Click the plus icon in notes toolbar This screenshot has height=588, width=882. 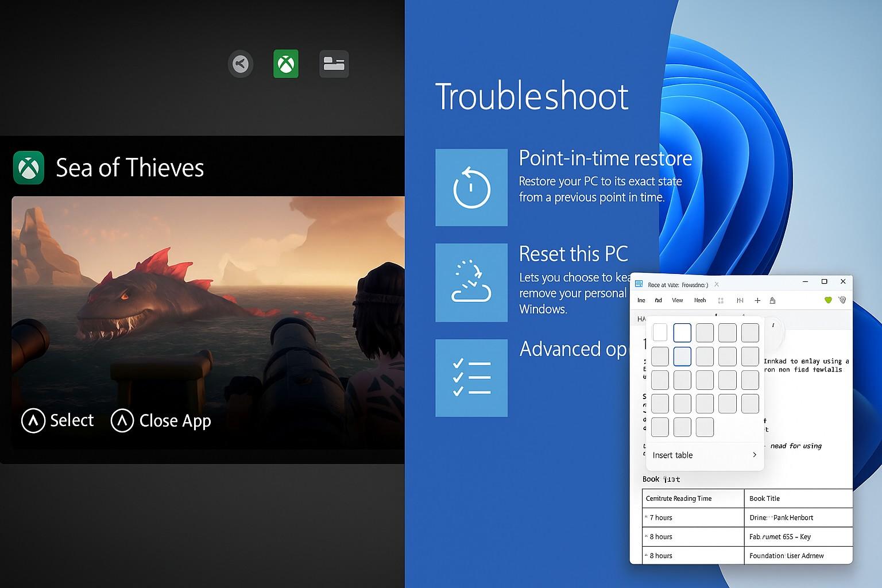(x=757, y=300)
